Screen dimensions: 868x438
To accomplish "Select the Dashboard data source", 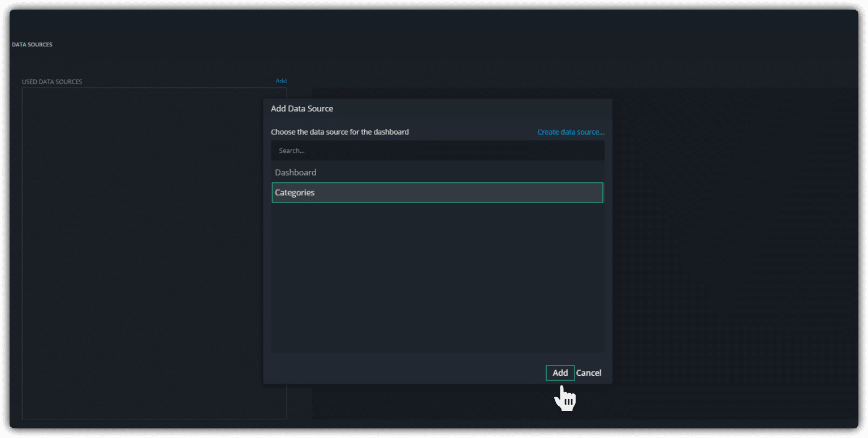I will tap(438, 172).
